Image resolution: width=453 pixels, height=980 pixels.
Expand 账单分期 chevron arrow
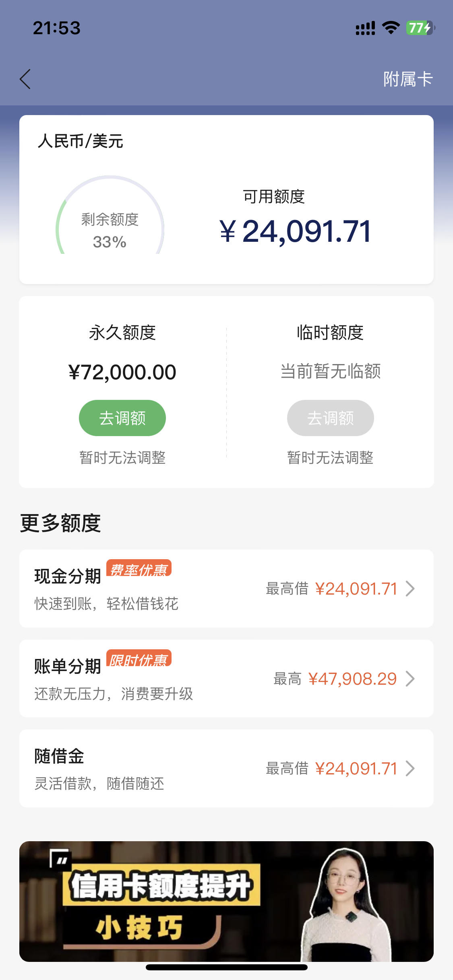(410, 679)
